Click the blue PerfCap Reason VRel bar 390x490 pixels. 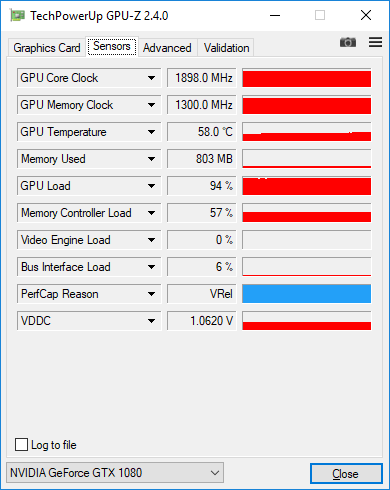coord(306,294)
